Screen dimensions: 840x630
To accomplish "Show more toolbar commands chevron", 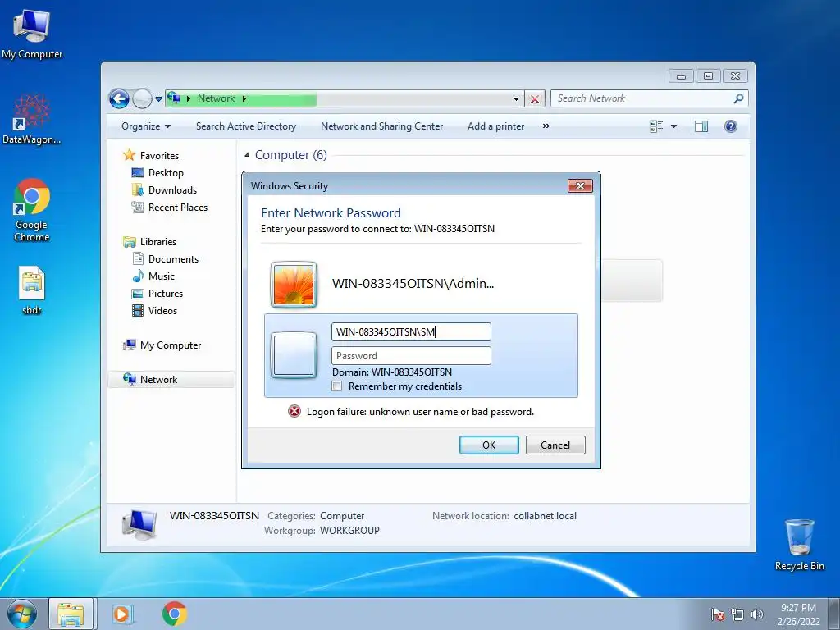I will [546, 126].
